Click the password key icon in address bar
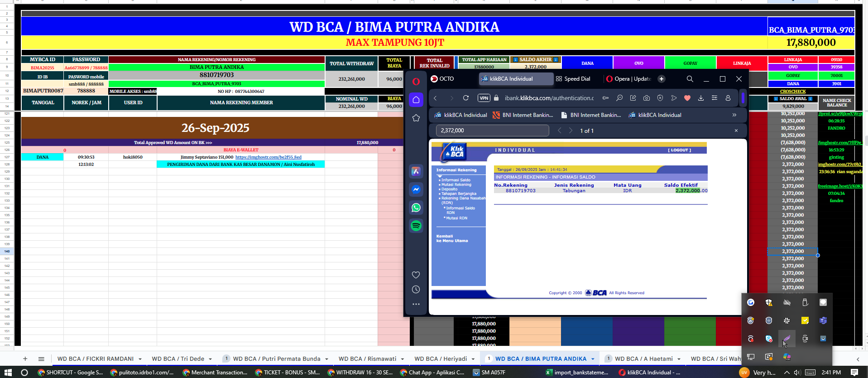This screenshot has height=378, width=868. [605, 98]
